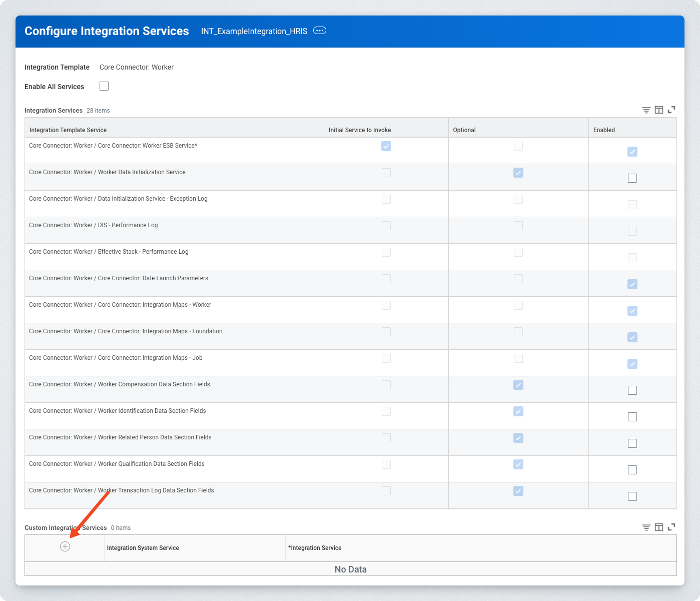
Task: Expand Integration Services table to fullscreen
Action: 671,110
